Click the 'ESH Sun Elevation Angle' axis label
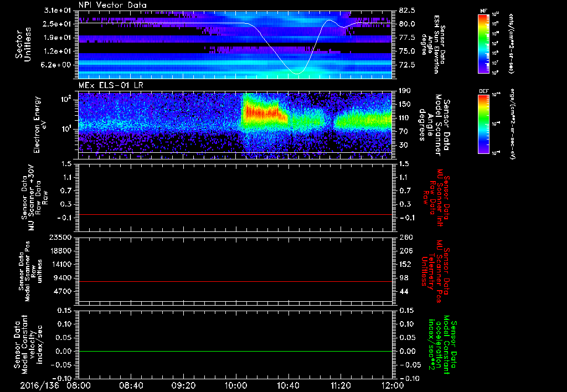Screen dimensions: 567x392 click(x=434, y=44)
